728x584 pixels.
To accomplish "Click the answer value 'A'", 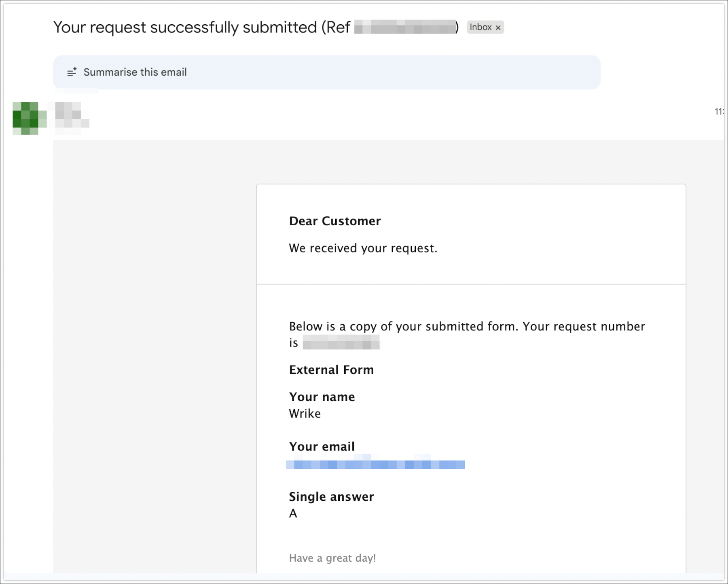I will pyautogui.click(x=293, y=514).
